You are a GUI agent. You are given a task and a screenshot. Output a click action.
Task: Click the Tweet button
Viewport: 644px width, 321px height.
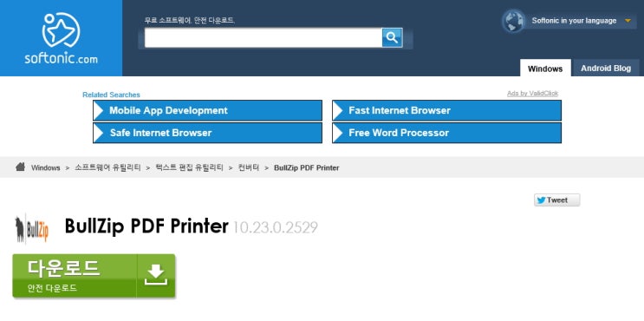point(557,200)
